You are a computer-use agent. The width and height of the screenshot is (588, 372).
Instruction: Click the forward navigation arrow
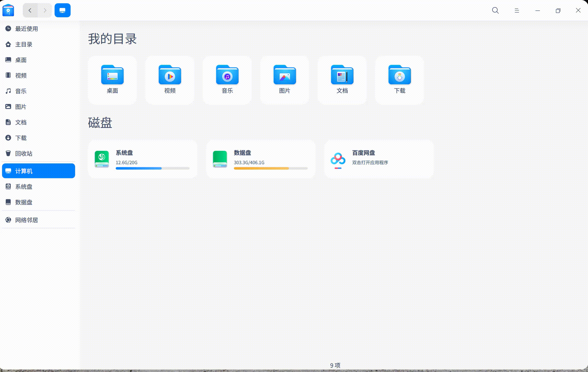pyautogui.click(x=45, y=10)
